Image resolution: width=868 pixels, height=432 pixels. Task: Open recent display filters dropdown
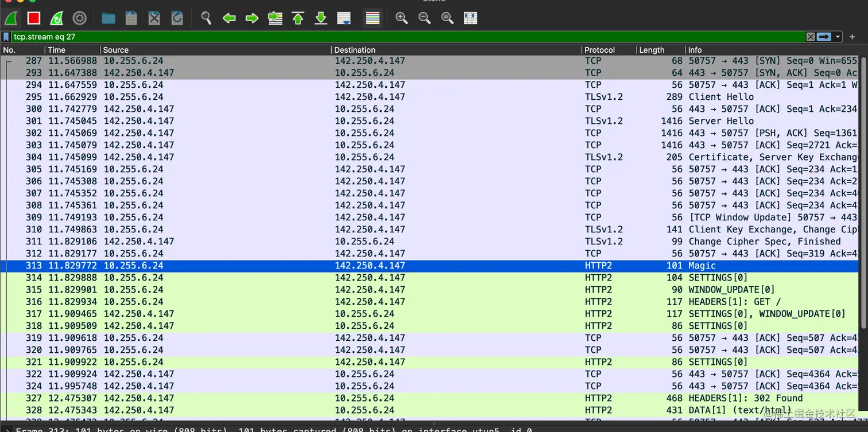click(838, 37)
